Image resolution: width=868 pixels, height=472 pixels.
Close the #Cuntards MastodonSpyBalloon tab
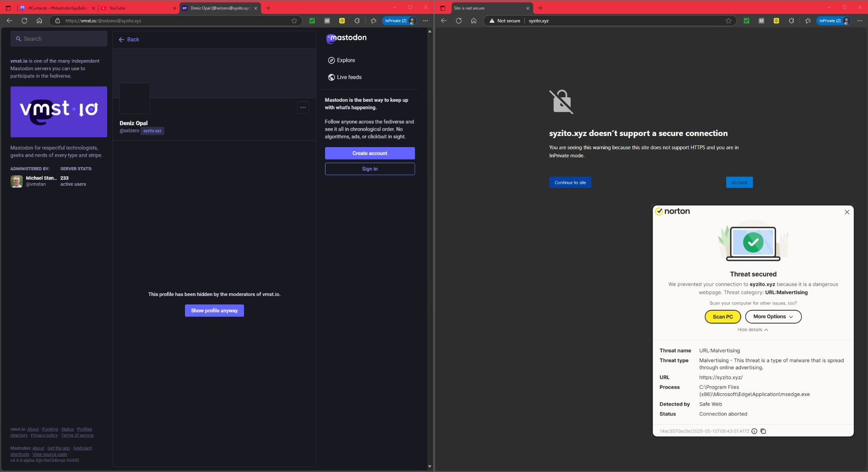click(93, 8)
